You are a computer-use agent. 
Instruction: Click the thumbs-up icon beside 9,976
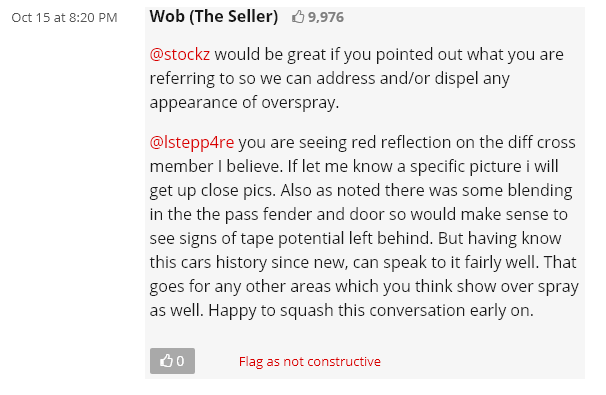(298, 17)
